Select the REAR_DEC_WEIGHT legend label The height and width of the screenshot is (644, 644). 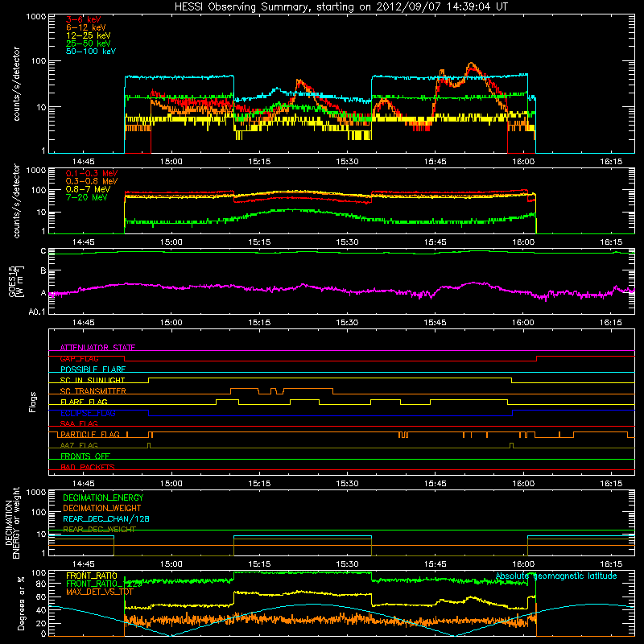[99, 530]
